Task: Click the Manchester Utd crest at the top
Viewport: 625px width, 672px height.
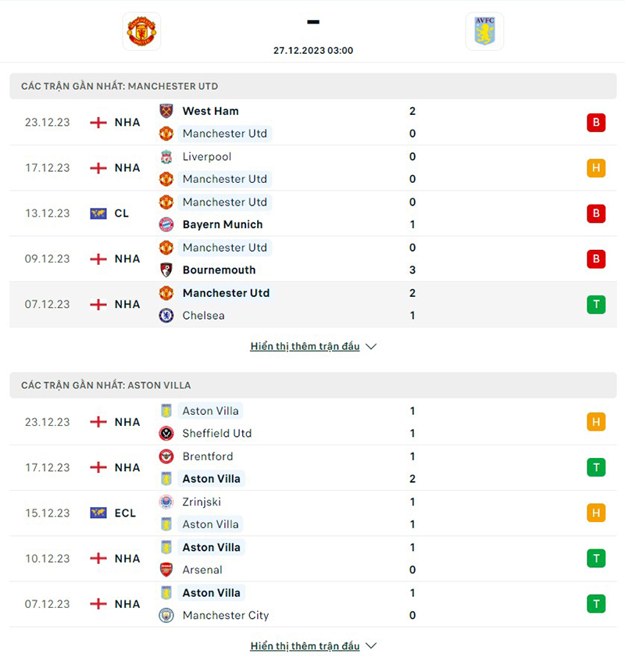Action: (141, 31)
